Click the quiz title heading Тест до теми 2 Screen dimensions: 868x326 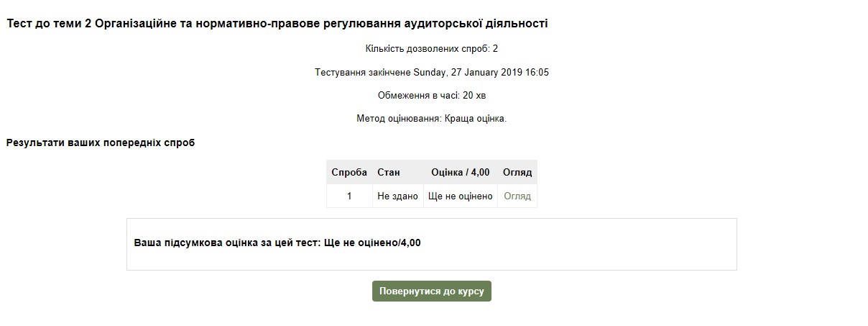click(x=277, y=24)
